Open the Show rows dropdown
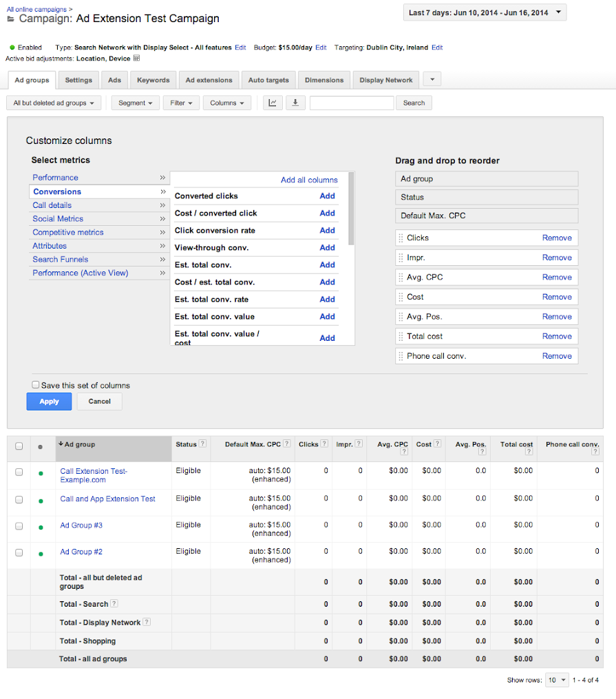Screen dimensions: 616x699 [557, 680]
